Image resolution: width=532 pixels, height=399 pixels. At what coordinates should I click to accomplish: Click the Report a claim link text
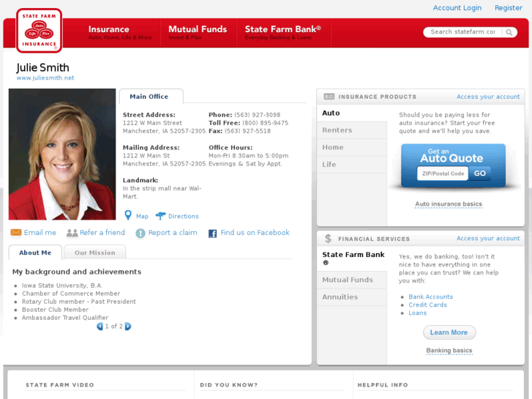(173, 233)
